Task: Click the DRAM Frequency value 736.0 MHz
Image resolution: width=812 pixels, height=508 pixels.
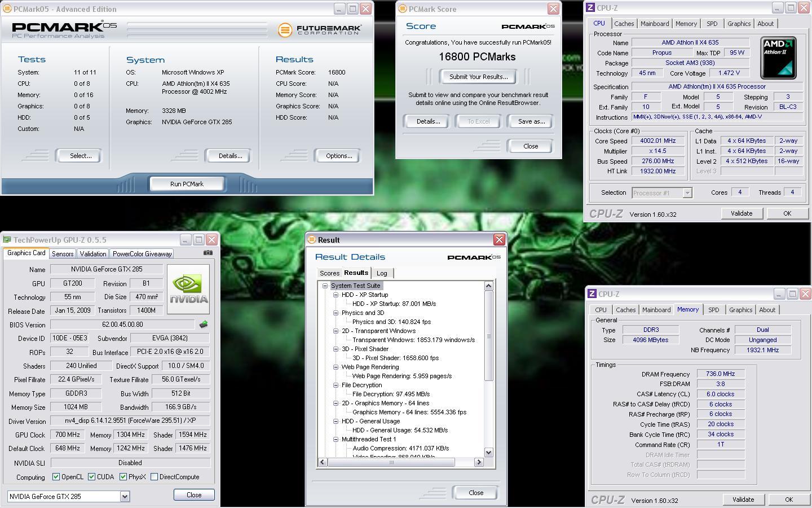Action: click(x=721, y=374)
